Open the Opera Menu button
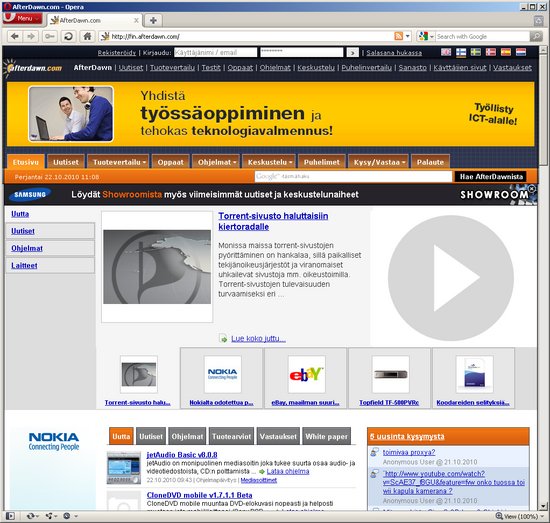The width and height of the screenshot is (550, 523). point(23,18)
